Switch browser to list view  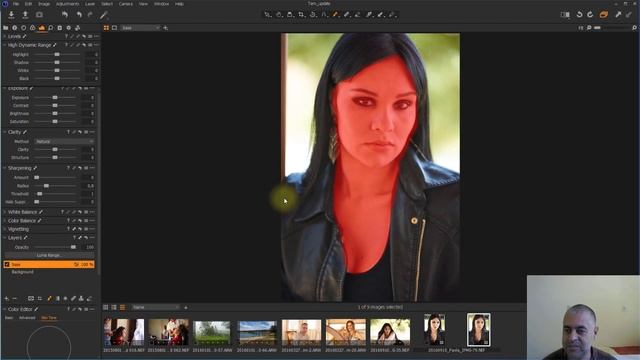coord(114,307)
